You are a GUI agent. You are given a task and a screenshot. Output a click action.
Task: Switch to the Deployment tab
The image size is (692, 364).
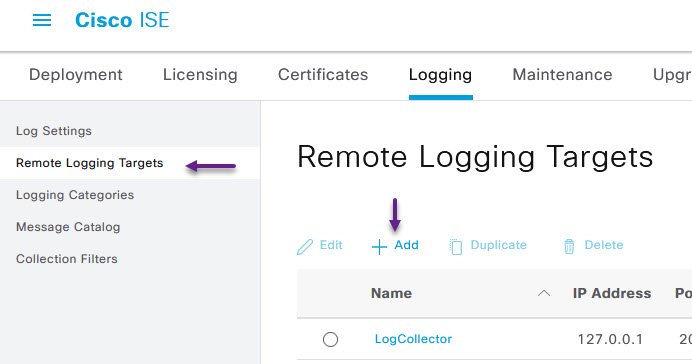click(x=76, y=75)
